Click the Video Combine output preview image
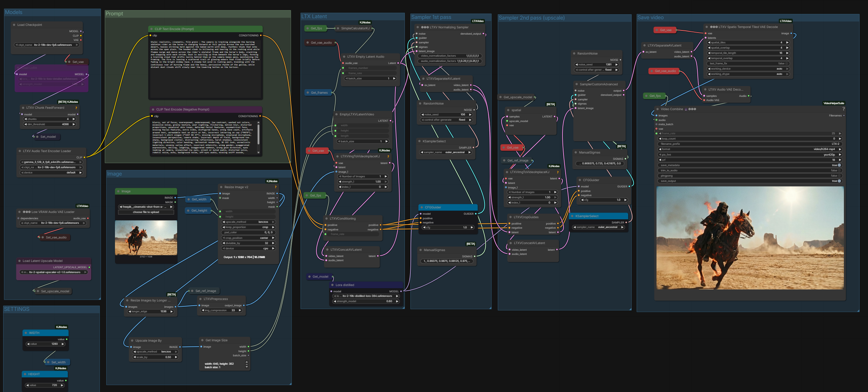Screen dimensions: 868x392 750,238
